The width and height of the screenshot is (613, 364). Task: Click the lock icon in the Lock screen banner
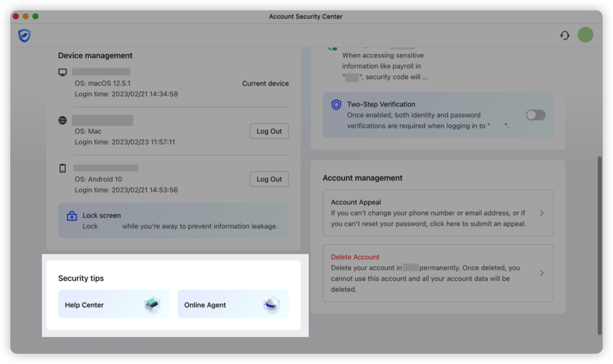(x=71, y=216)
